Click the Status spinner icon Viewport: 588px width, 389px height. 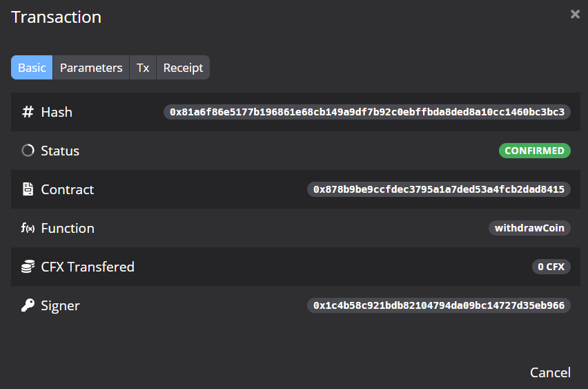click(28, 151)
